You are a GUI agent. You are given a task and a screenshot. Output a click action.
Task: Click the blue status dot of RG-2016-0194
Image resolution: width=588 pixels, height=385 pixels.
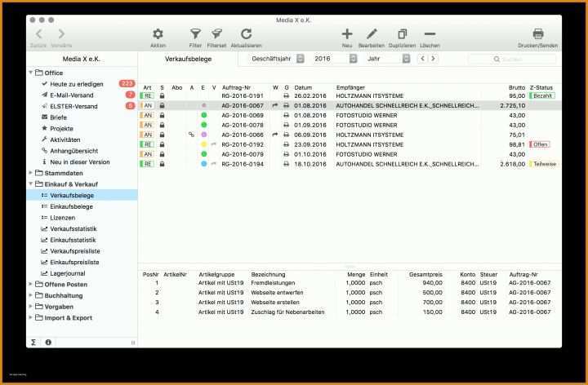(203, 164)
